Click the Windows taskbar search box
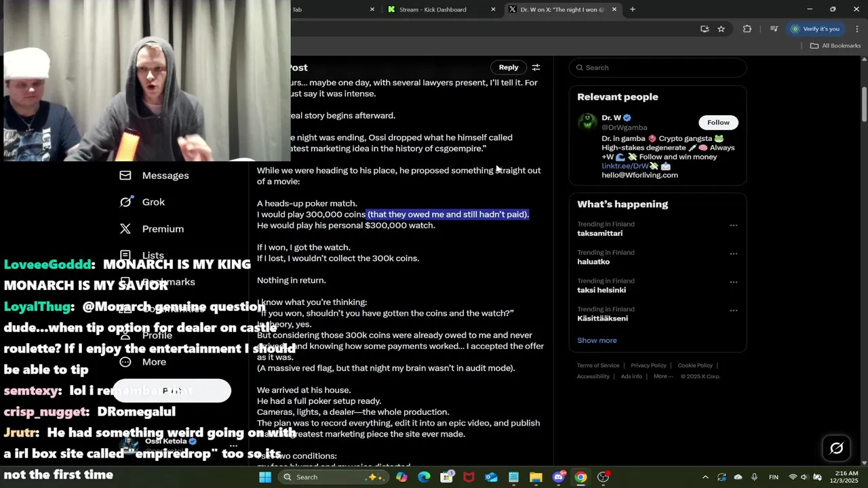The image size is (868, 488). point(333,477)
